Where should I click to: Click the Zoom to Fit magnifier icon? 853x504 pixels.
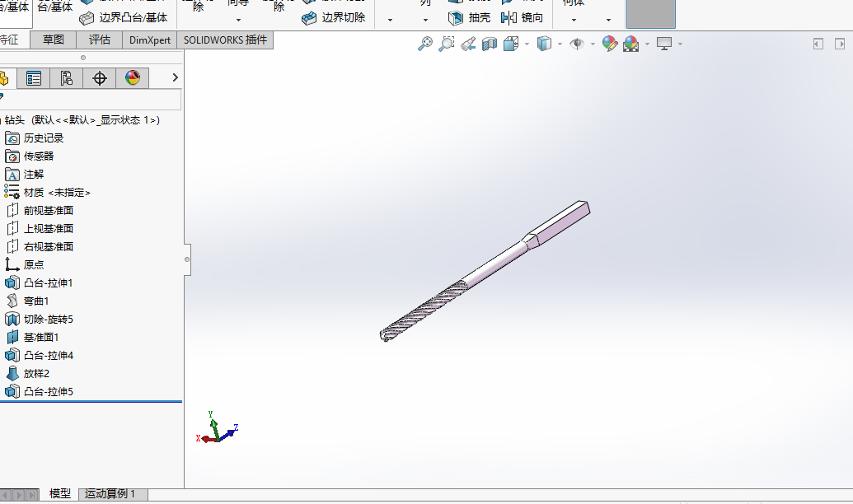coord(425,44)
